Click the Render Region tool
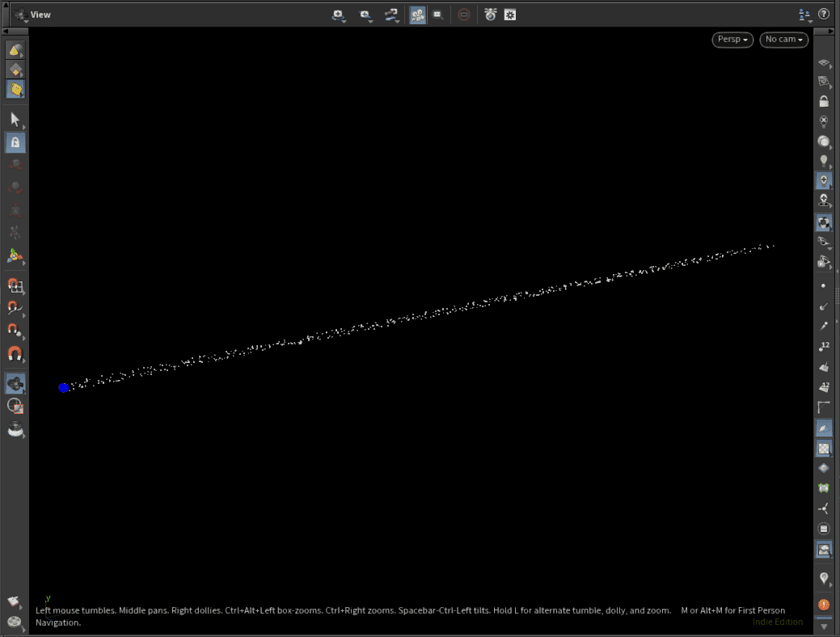 tap(15, 406)
